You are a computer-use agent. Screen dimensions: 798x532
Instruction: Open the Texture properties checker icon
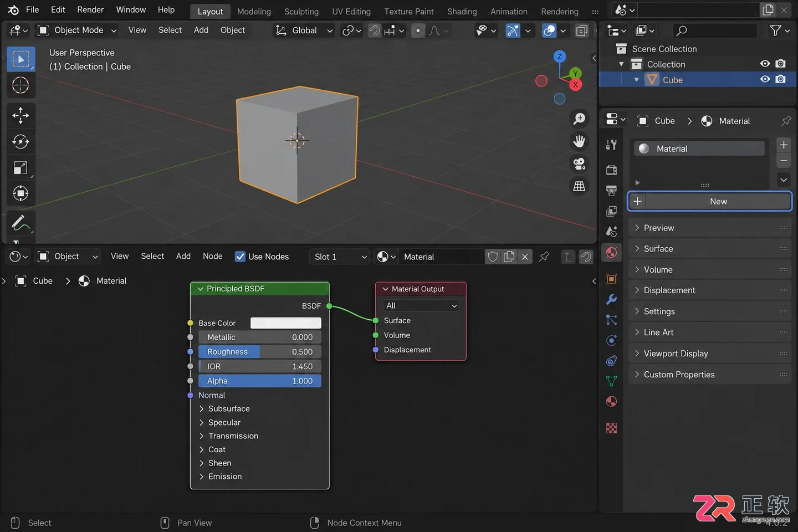click(612, 428)
